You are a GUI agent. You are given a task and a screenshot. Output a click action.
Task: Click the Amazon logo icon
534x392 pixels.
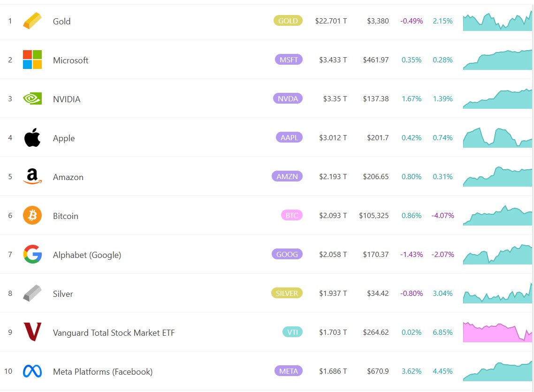(32, 177)
